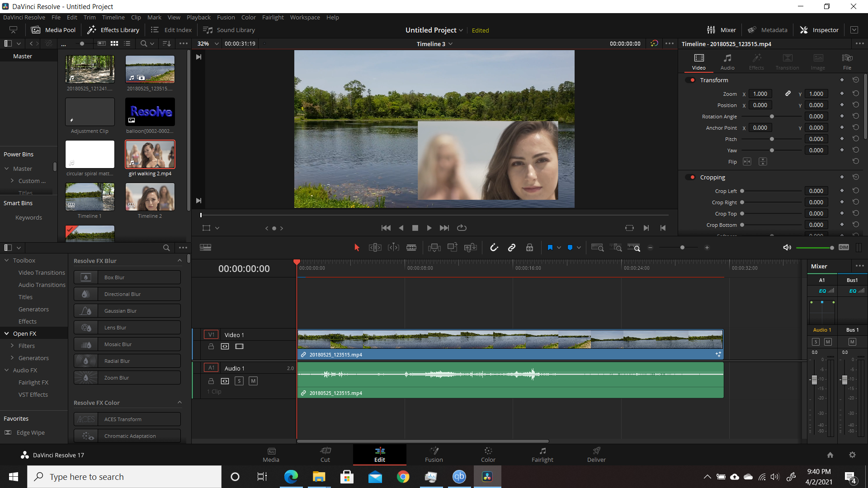Open the Timeline View Options icon
The height and width of the screenshot is (488, 868).
(205, 248)
